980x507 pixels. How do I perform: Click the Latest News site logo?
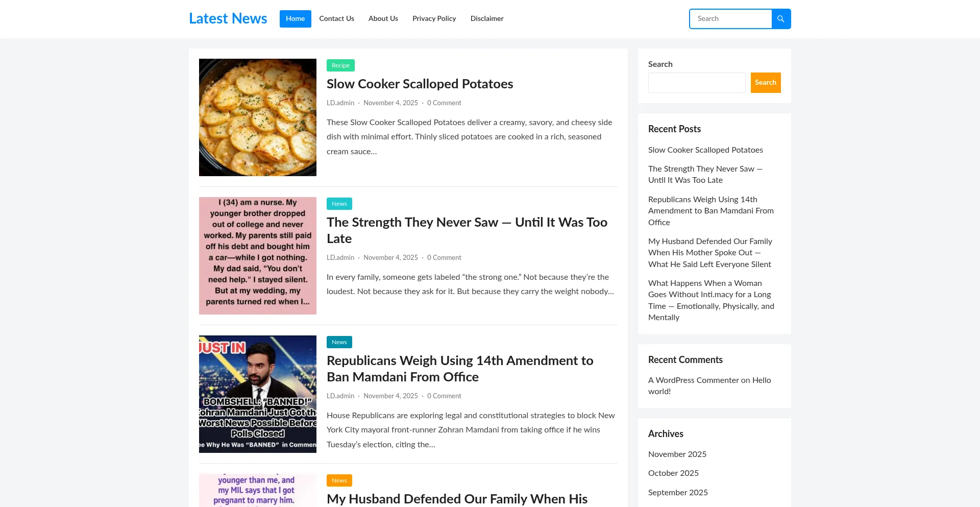click(x=228, y=19)
